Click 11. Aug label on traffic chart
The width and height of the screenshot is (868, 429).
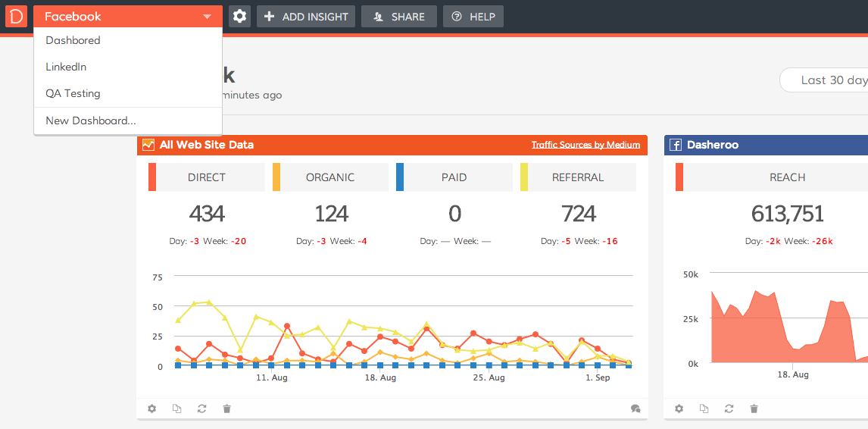[272, 377]
